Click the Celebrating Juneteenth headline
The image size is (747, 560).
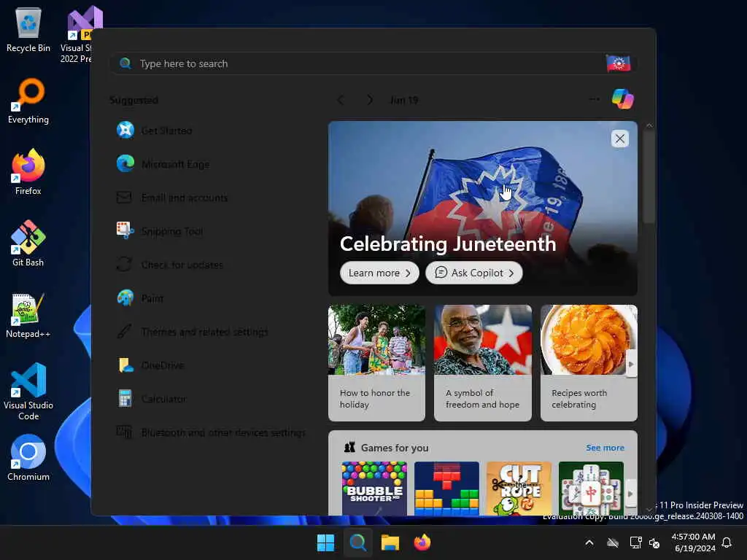point(448,244)
